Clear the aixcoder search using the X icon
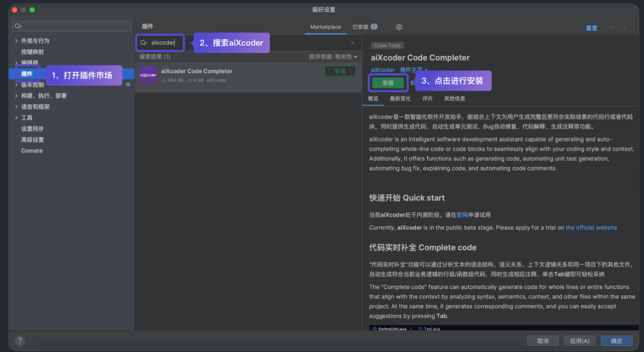 point(352,43)
